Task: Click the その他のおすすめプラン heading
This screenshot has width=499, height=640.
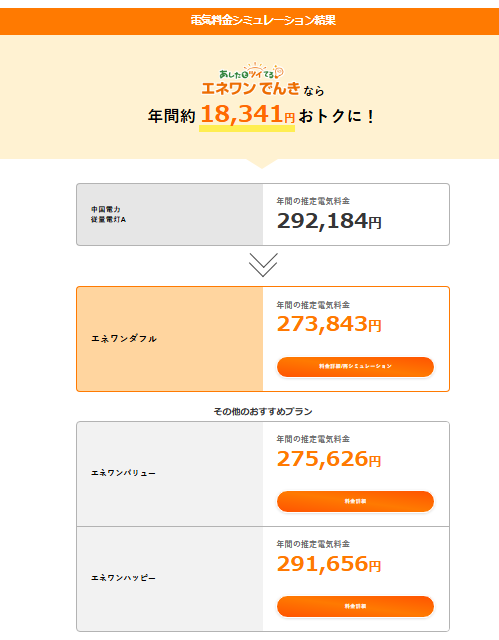Action: 263,411
